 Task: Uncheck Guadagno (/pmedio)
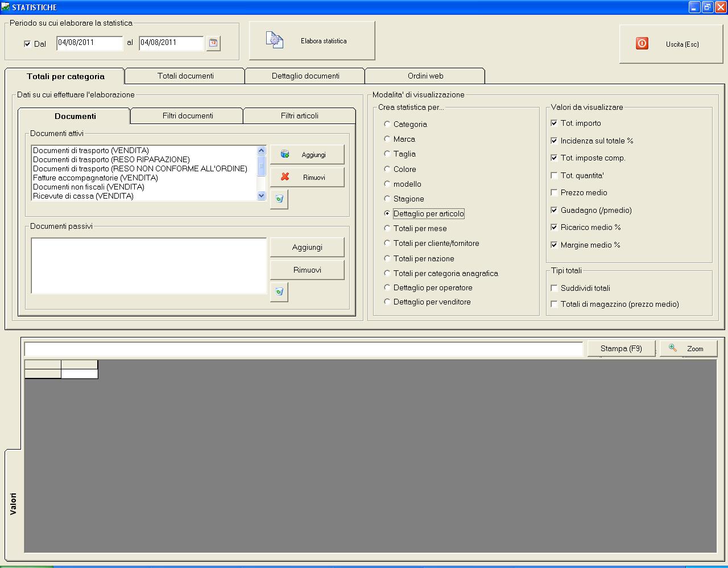pyautogui.click(x=554, y=210)
